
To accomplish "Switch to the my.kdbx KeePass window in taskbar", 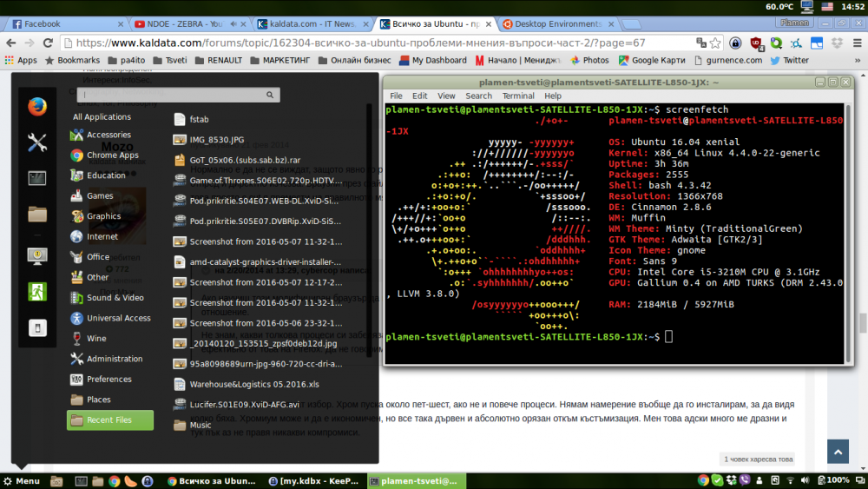I will 314,481.
